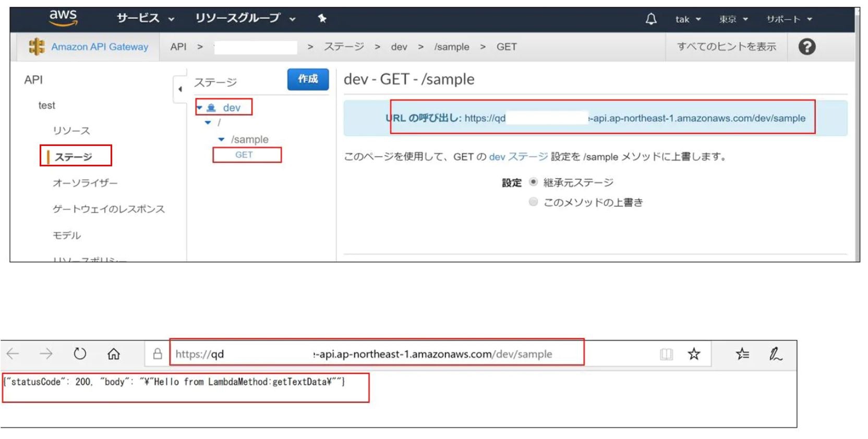Image resolution: width=868 pixels, height=439 pixels.
Task: Open モデル in the sidebar
Action: [x=67, y=235]
